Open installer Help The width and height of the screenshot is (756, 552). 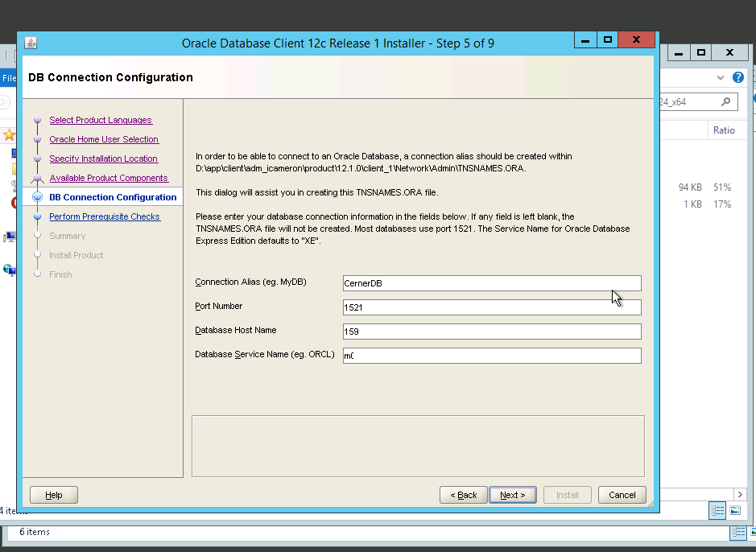[54, 495]
